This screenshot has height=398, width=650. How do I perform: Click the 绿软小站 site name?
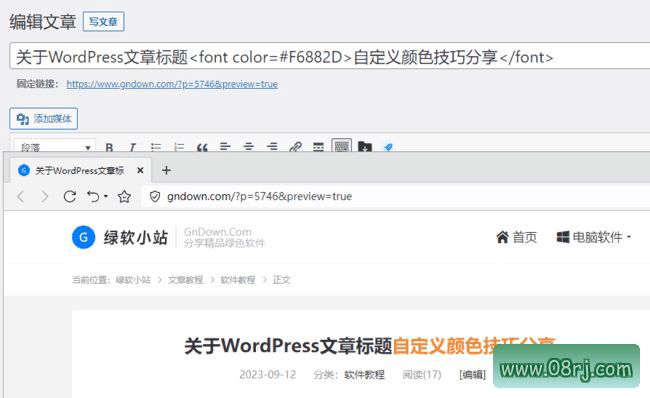[x=136, y=238]
